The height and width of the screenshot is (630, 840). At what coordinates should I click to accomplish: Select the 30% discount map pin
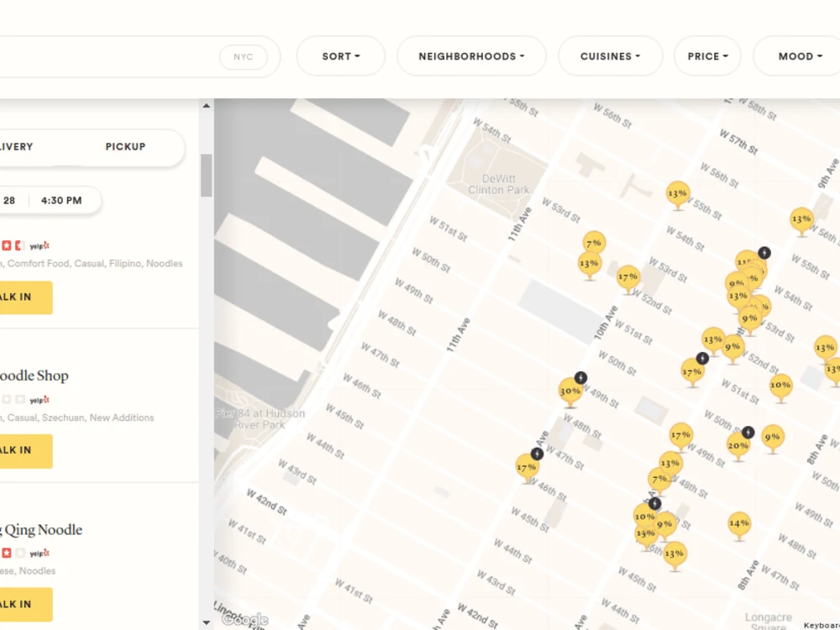click(x=570, y=392)
